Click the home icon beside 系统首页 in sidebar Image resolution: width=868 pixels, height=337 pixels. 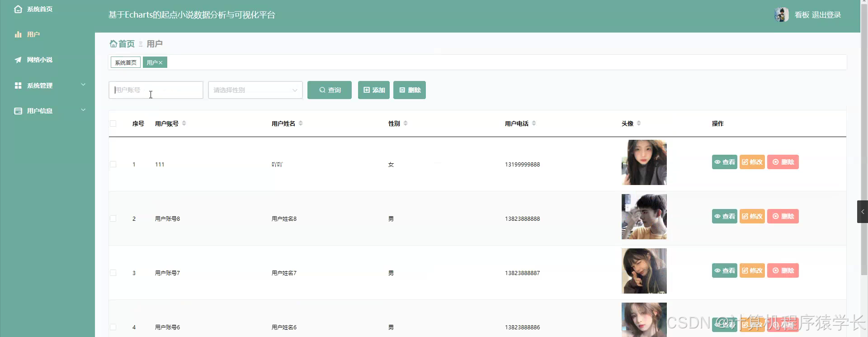coord(18,9)
